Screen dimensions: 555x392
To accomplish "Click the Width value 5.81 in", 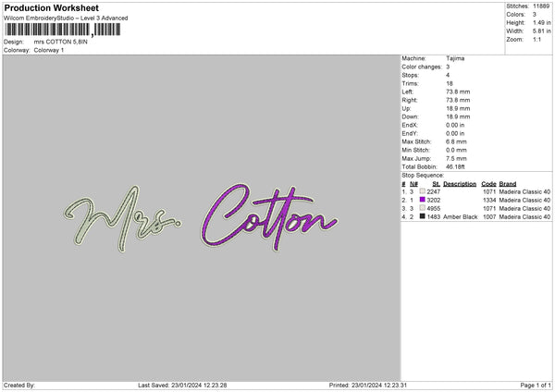I will click(x=542, y=31).
